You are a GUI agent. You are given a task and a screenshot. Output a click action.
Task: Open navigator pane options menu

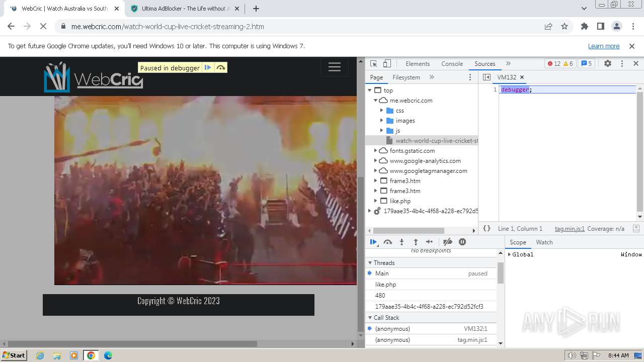(x=470, y=77)
